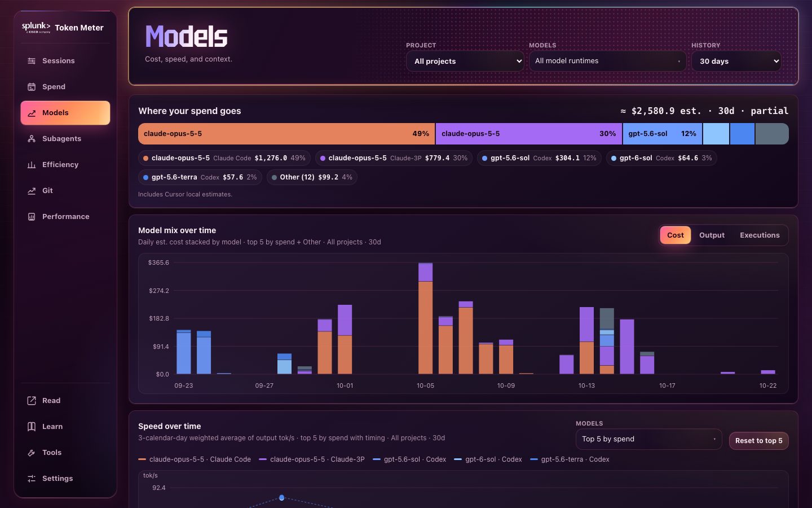Toggle gpt-6-sol Codex speed legend entry
Viewport: 812px width, 508px height.
tap(488, 459)
